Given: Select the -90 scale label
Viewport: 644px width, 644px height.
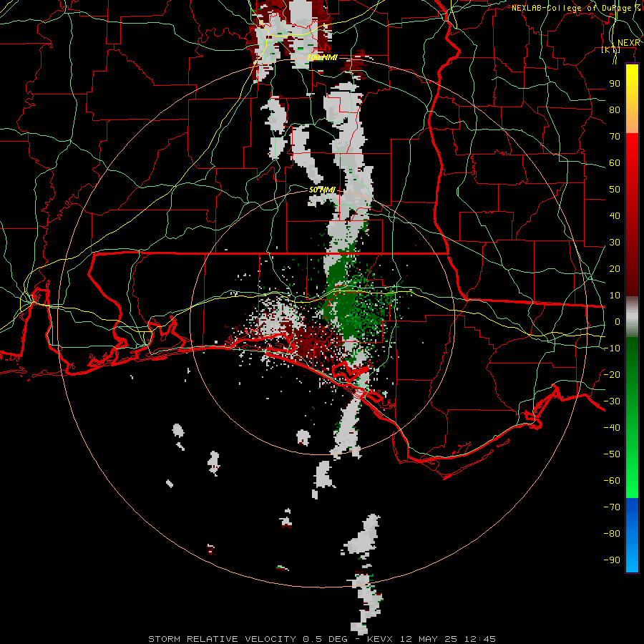Looking at the screenshot, I should tap(612, 560).
